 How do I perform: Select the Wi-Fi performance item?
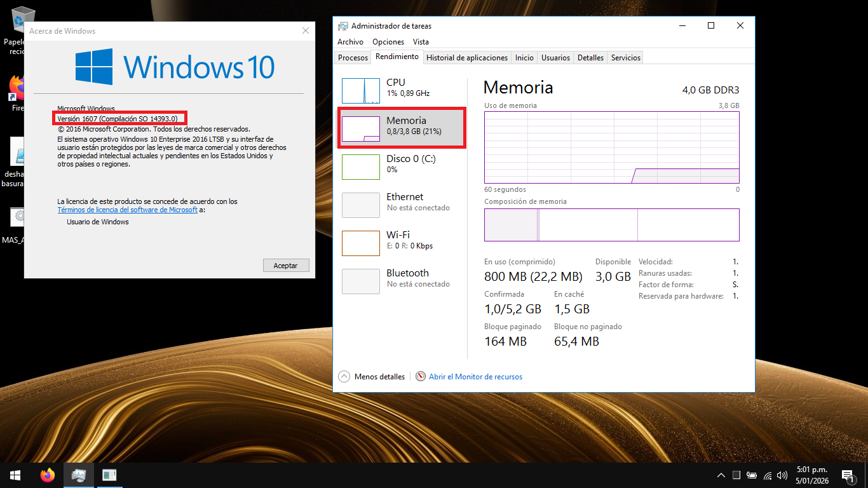400,241
